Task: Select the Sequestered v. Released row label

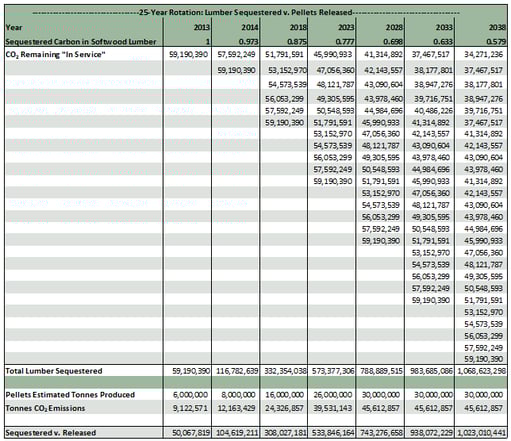Action: (51, 433)
